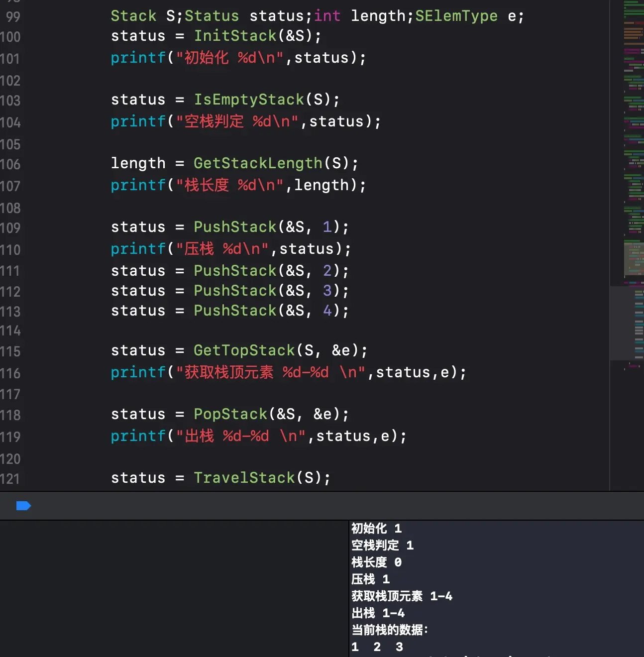
Task: Click the GetTopStack function call
Action: point(244,350)
